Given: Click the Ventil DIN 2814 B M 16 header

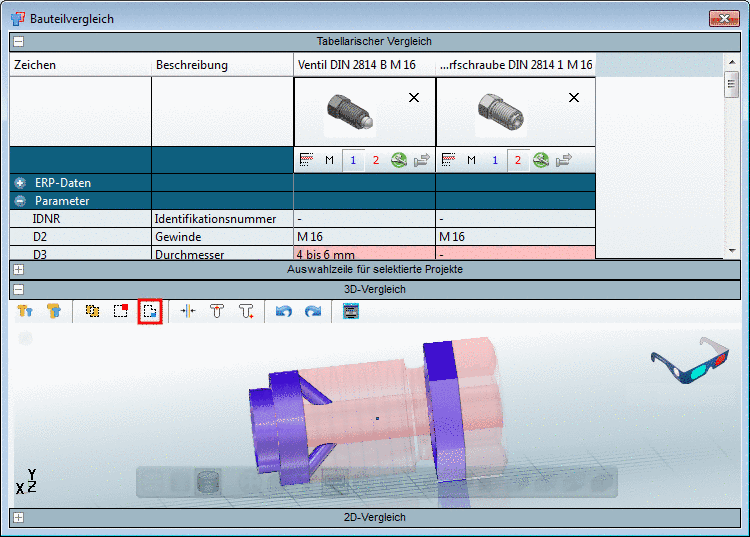Looking at the screenshot, I should 364,65.
